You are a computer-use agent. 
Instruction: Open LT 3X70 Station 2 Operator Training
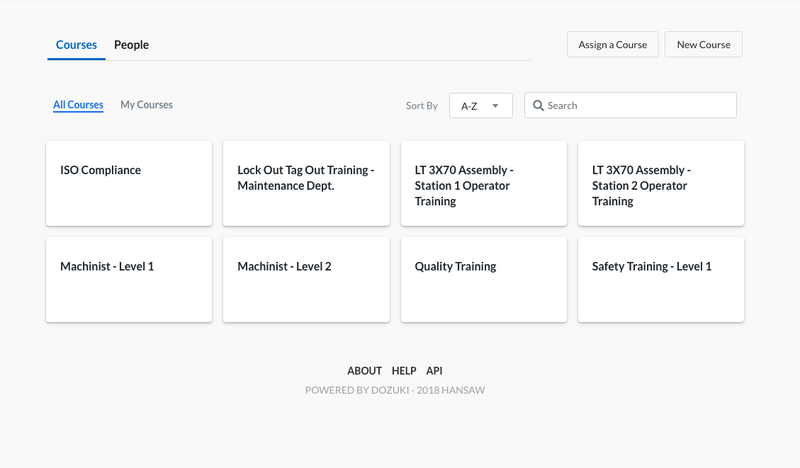[x=661, y=183]
